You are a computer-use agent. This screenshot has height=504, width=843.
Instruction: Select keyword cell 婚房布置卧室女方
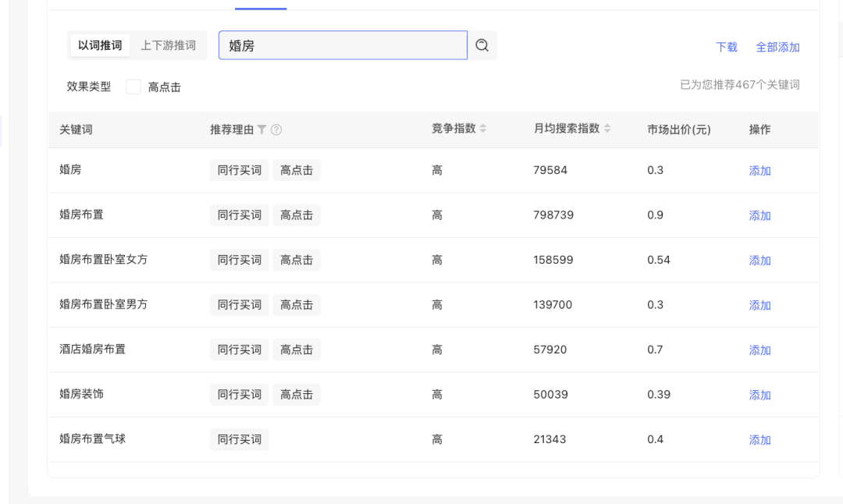(103, 259)
